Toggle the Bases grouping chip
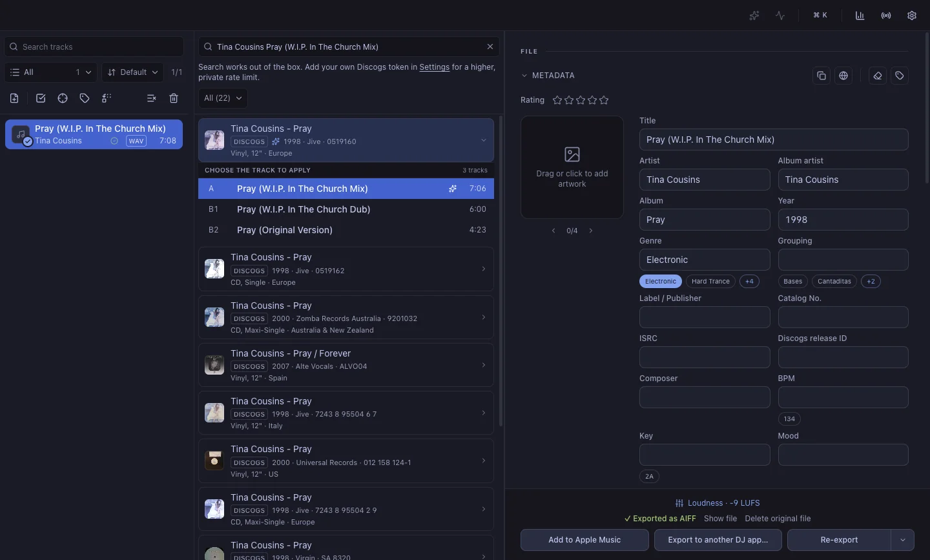Viewport: 930px width, 560px height. [x=792, y=282]
